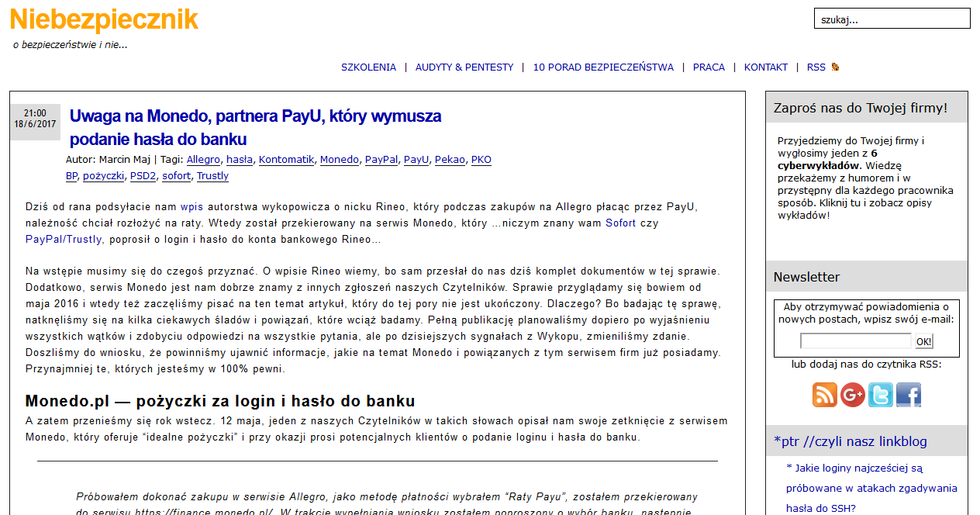Image resolution: width=980 pixels, height=515 pixels.
Task: Focus the szukaj... search field
Action: (892, 19)
